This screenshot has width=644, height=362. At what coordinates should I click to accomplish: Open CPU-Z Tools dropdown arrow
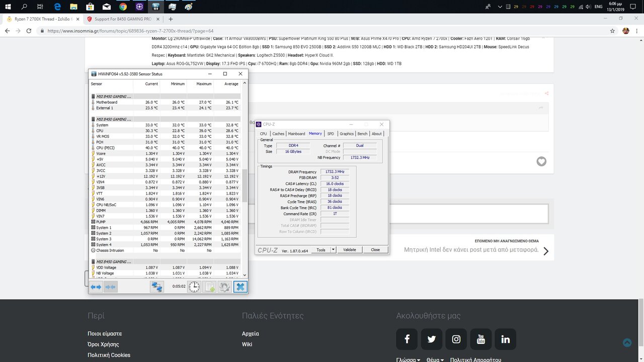(x=333, y=250)
